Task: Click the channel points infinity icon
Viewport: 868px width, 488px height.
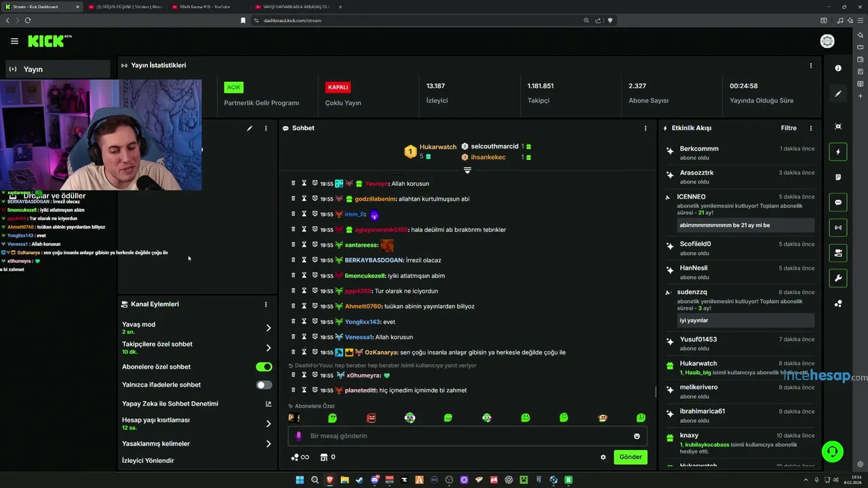Action: coord(300,457)
